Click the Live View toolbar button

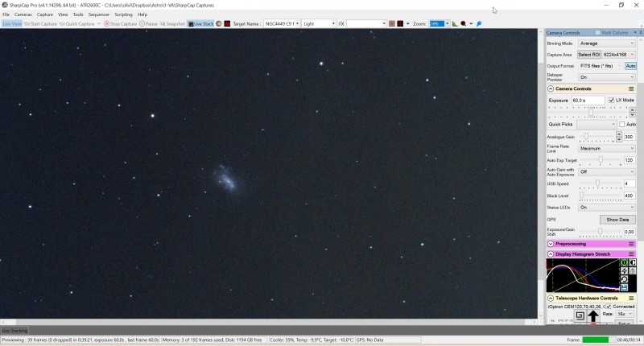click(x=12, y=24)
